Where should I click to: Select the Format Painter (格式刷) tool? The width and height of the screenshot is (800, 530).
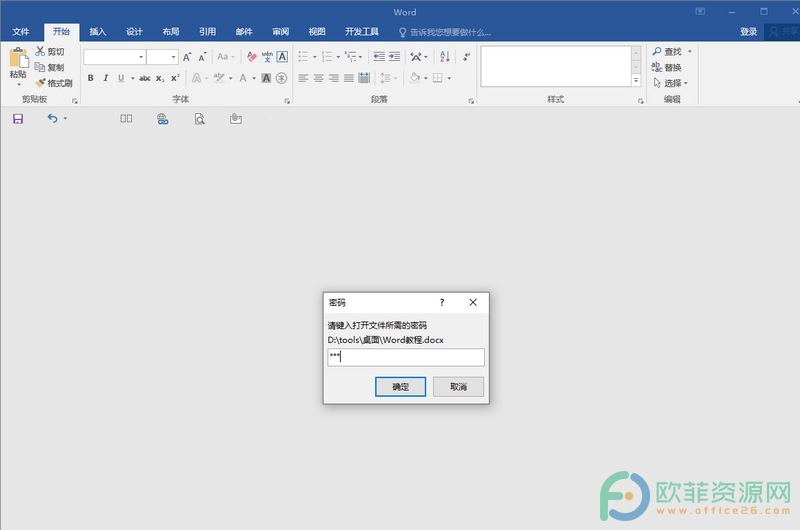[54, 83]
